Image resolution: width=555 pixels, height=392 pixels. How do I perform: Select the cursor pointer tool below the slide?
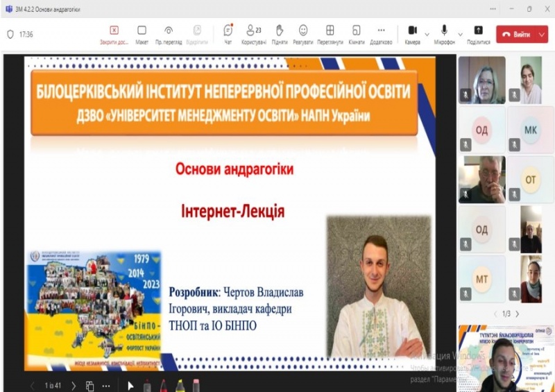(x=130, y=386)
